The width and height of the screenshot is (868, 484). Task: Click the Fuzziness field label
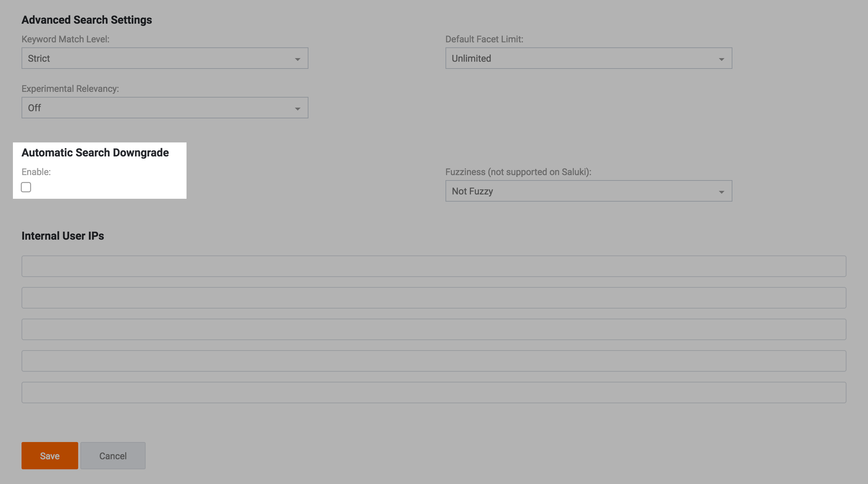pos(518,172)
